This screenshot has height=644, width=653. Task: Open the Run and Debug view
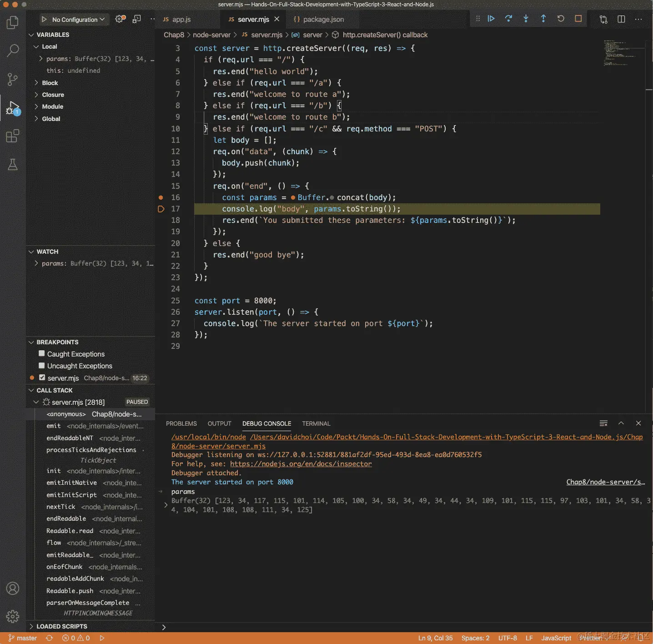point(13,108)
